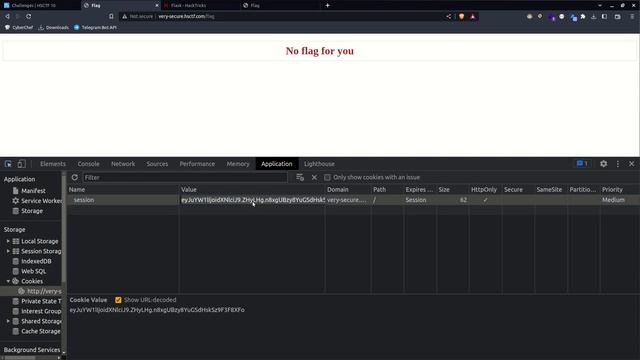Open Telegram Bot API bookmark
The width and height of the screenshot is (640, 360).
click(x=95, y=27)
